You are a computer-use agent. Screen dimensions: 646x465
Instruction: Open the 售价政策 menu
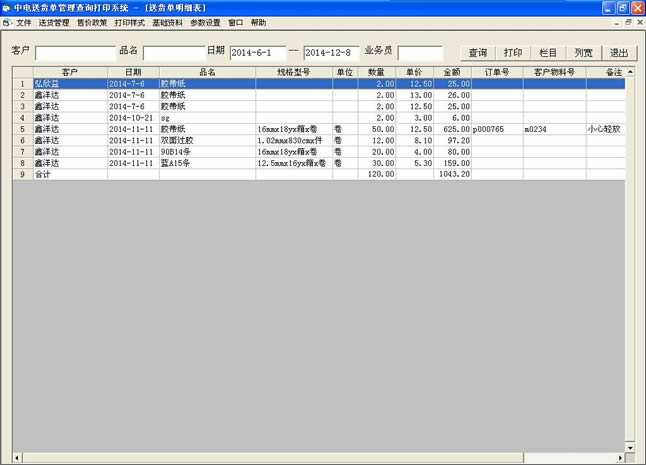pos(92,23)
